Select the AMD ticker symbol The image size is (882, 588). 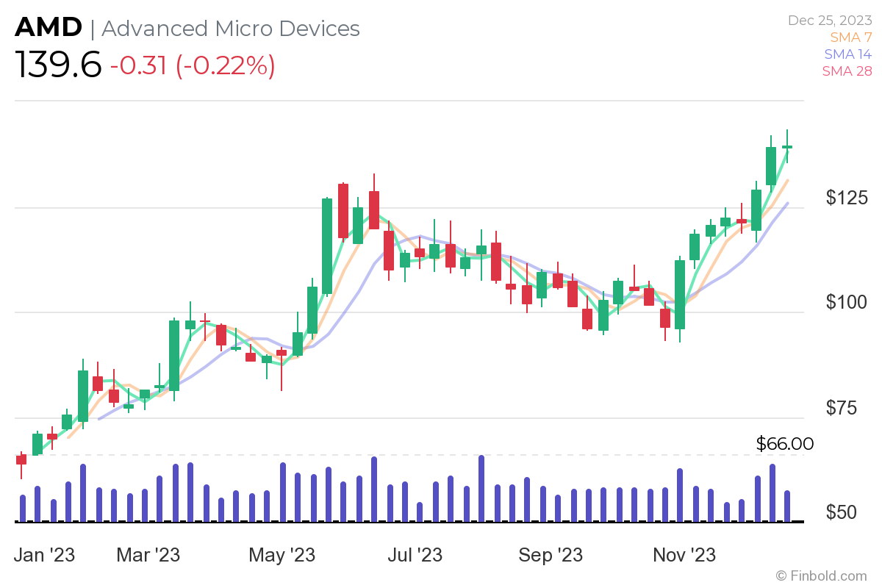[x=49, y=27]
